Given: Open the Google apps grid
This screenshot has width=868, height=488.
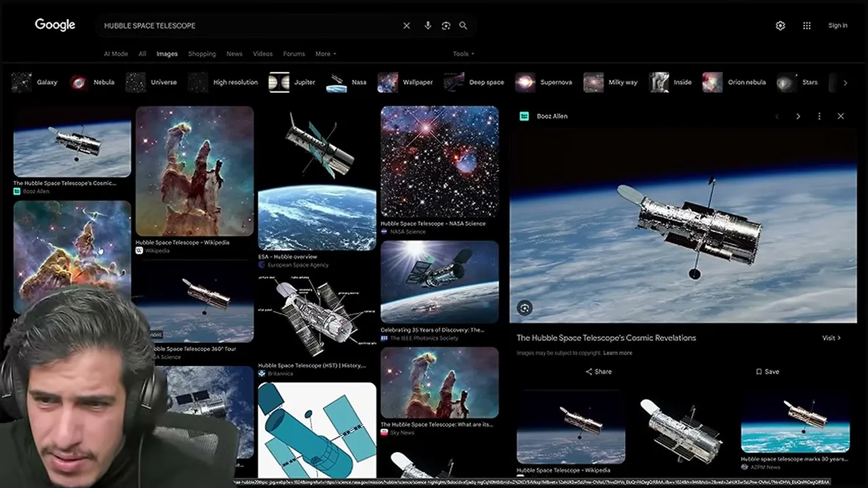Looking at the screenshot, I should (807, 26).
